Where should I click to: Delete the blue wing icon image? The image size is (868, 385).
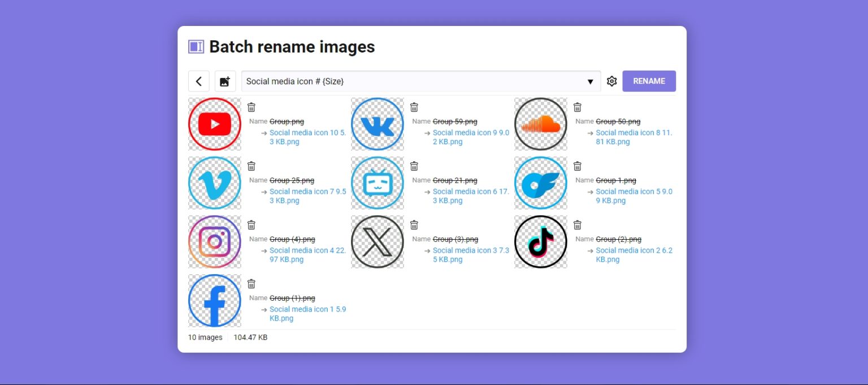pyautogui.click(x=577, y=166)
